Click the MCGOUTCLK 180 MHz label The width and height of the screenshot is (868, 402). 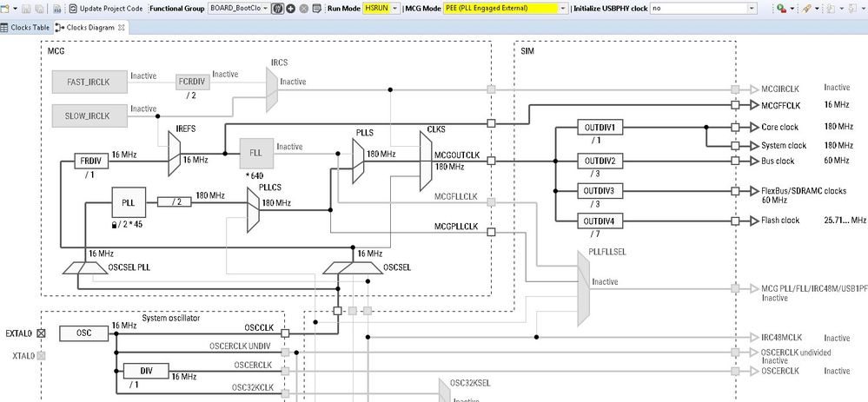[449, 167]
